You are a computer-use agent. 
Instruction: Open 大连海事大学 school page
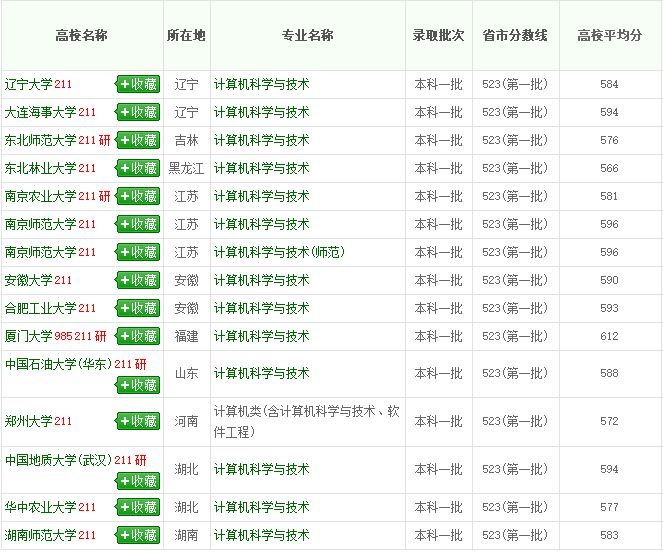click(41, 112)
